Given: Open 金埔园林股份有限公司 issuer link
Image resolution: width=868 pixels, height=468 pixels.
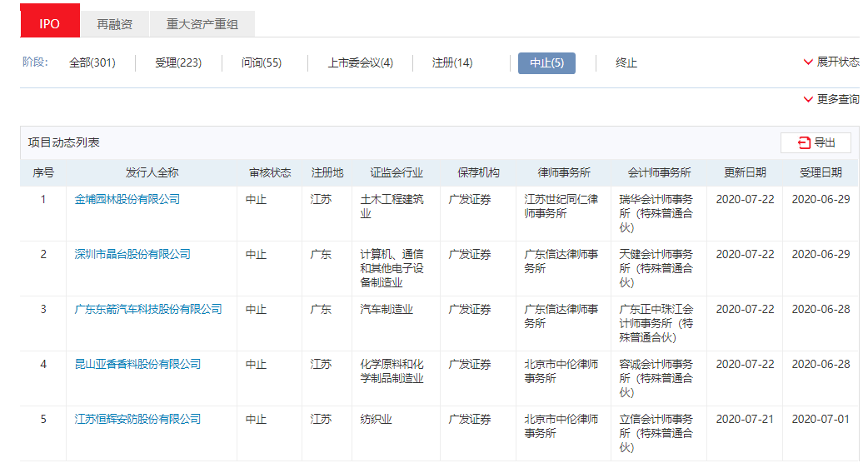Looking at the screenshot, I should (127, 200).
